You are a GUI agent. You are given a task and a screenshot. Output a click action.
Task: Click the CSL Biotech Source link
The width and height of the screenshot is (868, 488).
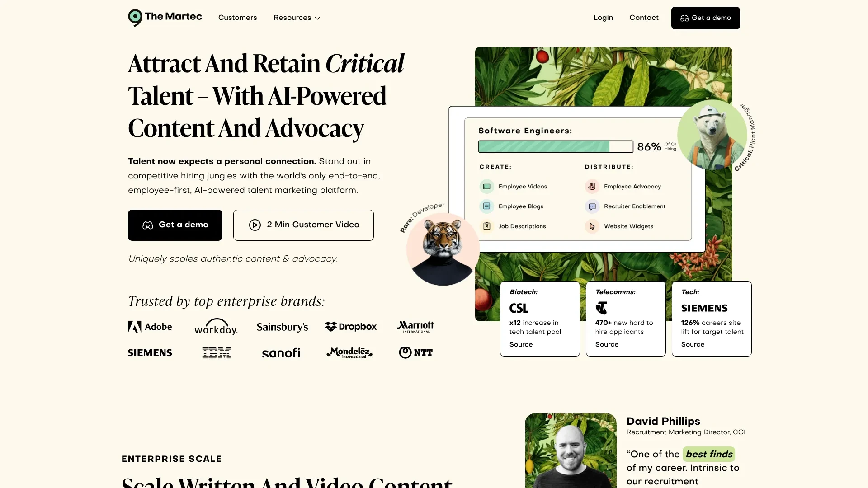[521, 344]
